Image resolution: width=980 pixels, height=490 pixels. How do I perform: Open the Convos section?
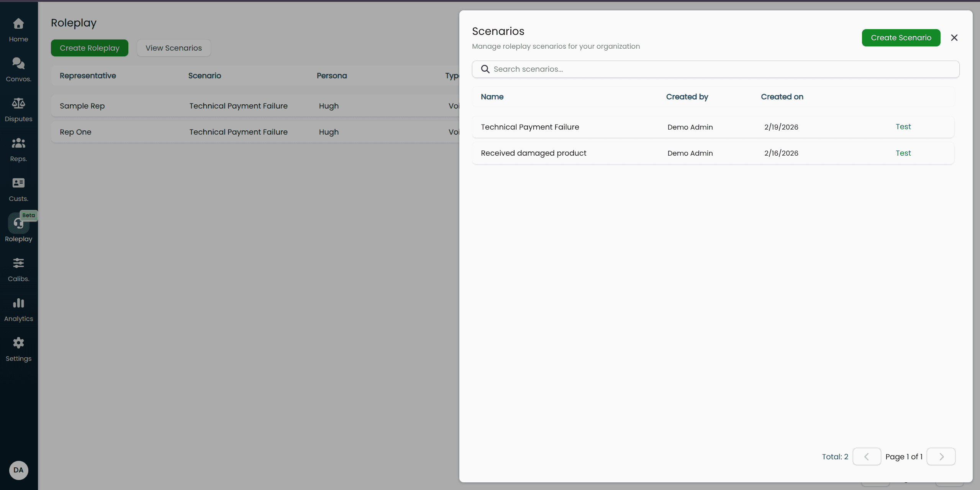18,69
